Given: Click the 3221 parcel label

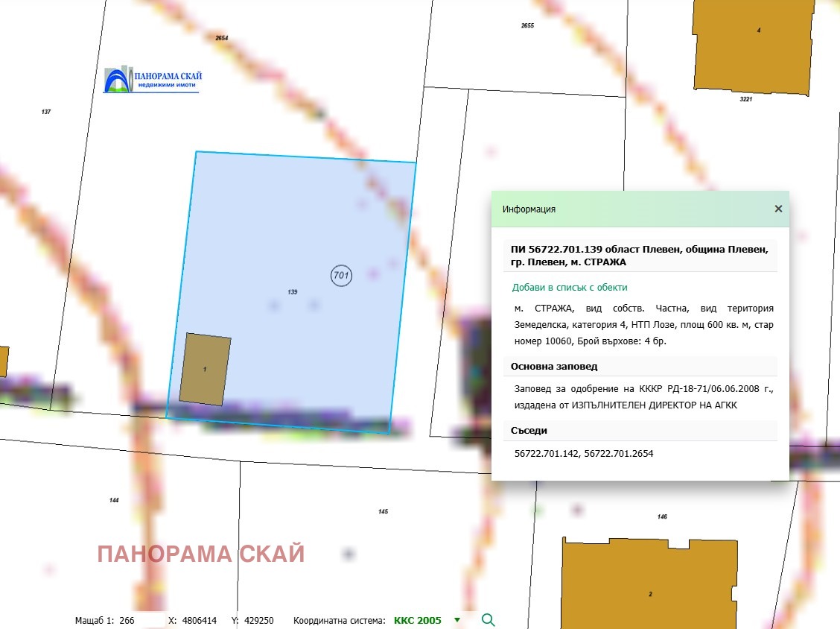Looking at the screenshot, I should [746, 99].
